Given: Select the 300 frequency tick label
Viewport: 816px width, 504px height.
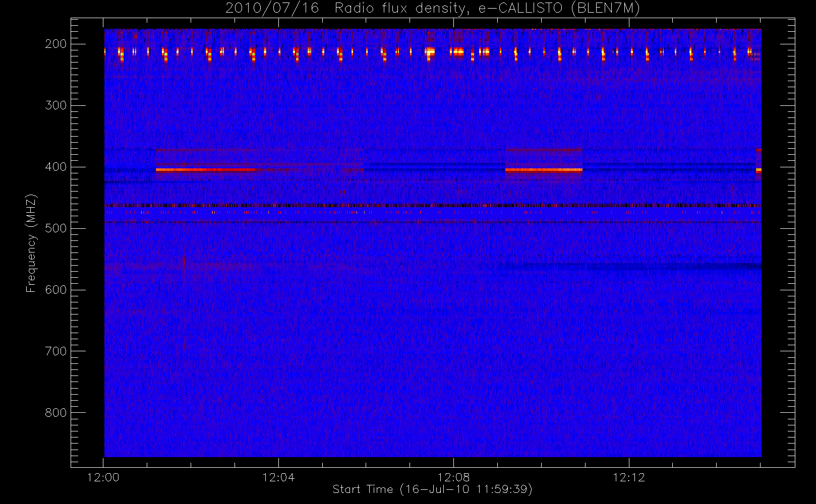Looking at the screenshot, I should point(56,105).
